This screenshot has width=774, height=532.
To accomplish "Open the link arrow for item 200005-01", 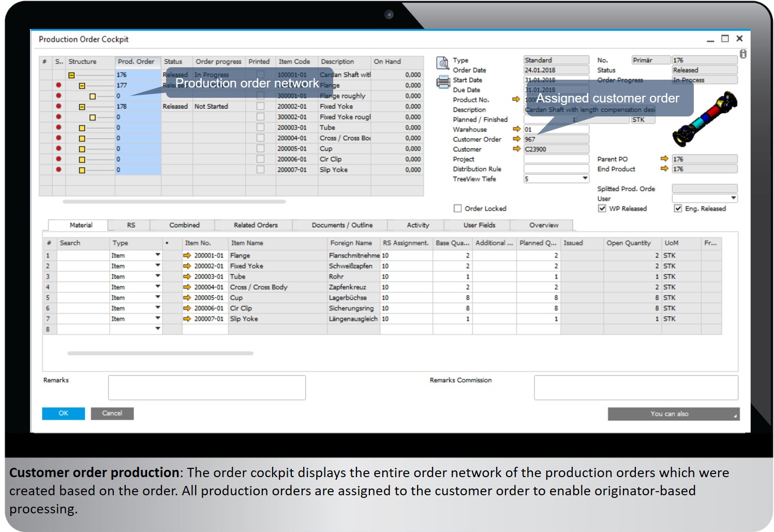I will [187, 298].
